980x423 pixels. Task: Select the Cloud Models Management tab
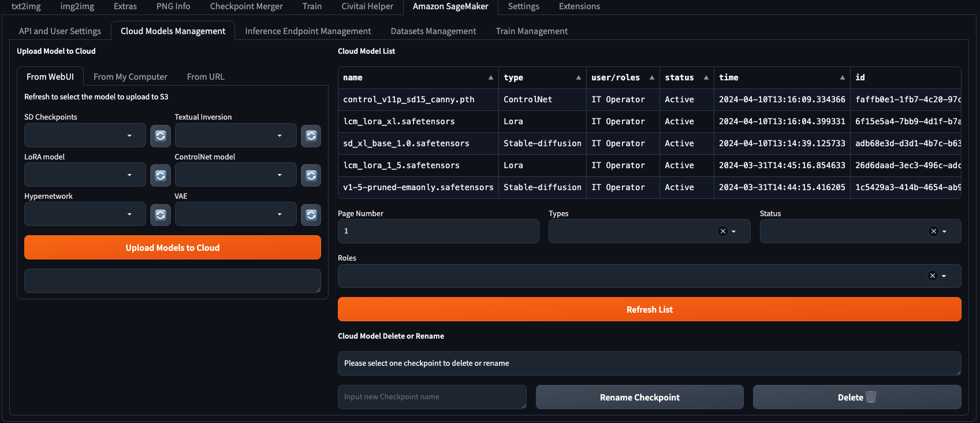pos(173,31)
